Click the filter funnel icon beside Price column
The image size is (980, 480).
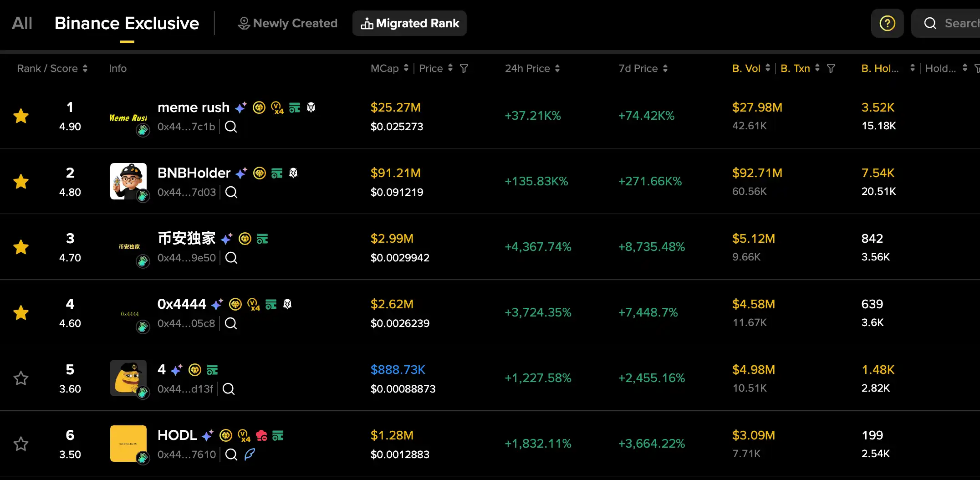tap(464, 68)
